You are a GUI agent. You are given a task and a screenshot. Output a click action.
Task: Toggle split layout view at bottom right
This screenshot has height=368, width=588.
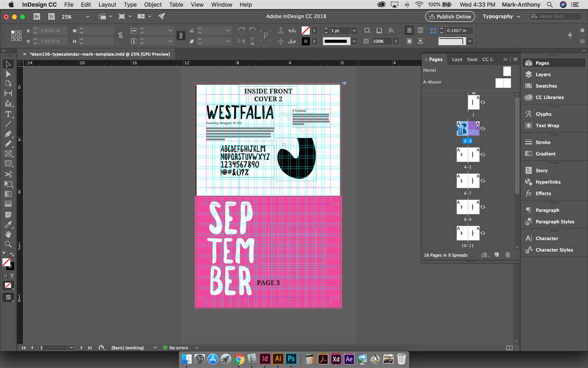[509, 348]
